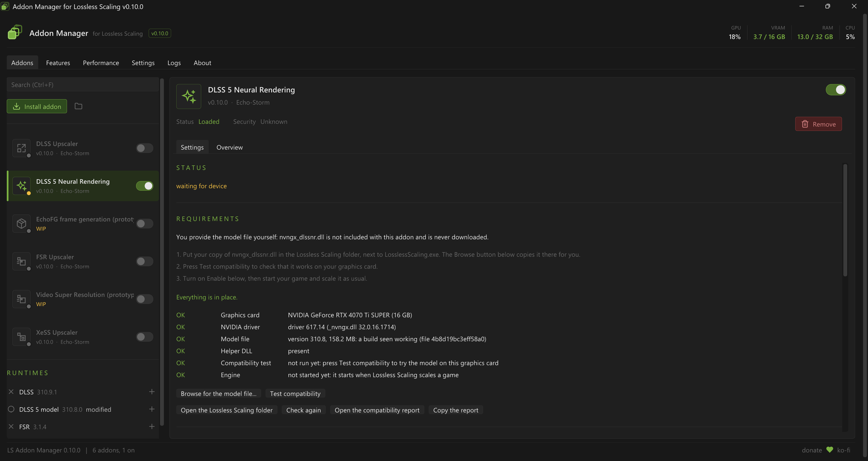Image resolution: width=868 pixels, height=461 pixels.
Task: Enable the DLSS Upscaler toggle
Action: coord(145,148)
